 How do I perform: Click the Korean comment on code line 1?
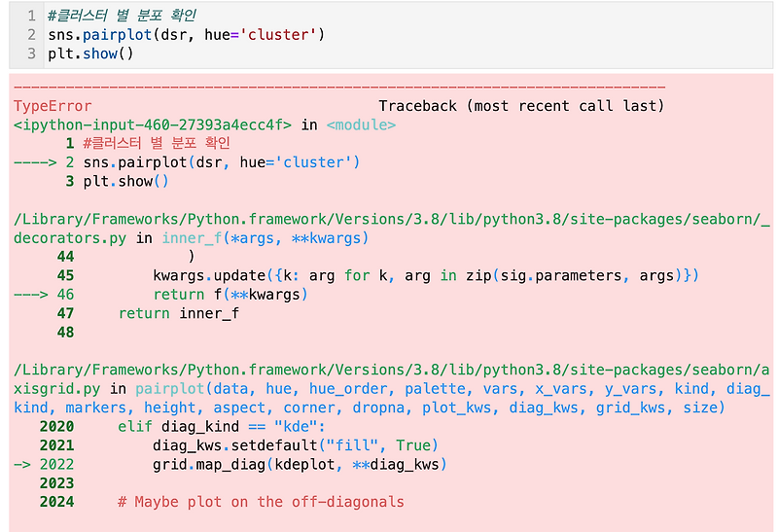pyautogui.click(x=123, y=16)
